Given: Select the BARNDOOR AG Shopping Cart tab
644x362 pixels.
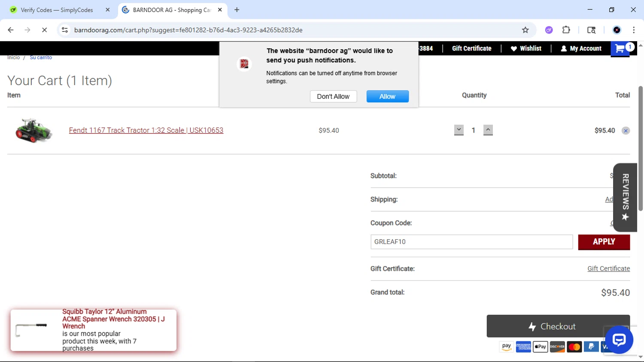Looking at the screenshot, I should click(172, 10).
